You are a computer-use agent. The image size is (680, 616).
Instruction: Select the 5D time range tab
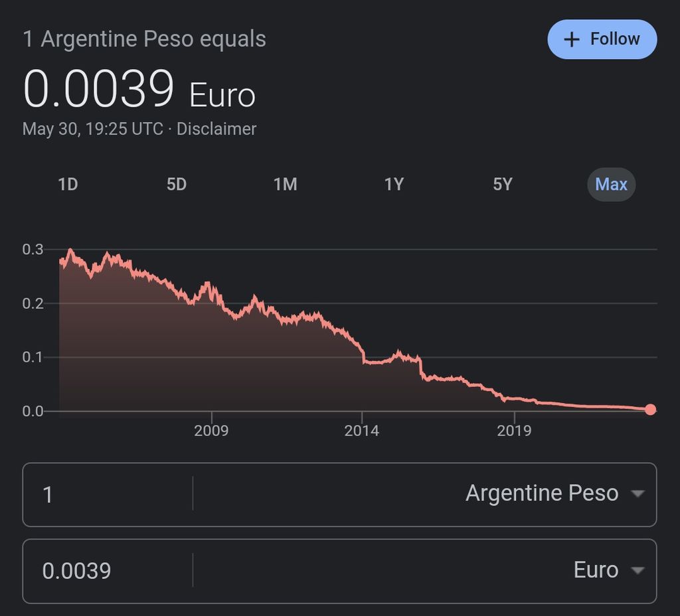point(177,184)
